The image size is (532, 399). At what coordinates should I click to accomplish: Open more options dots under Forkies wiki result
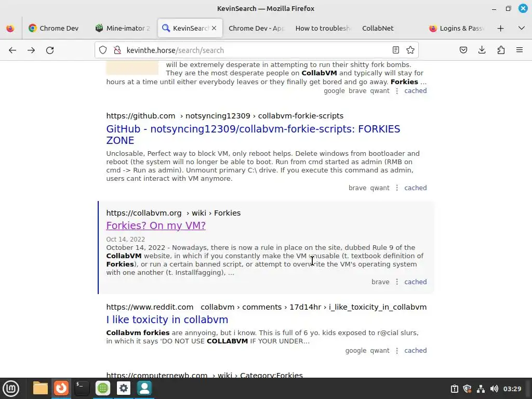click(x=396, y=282)
